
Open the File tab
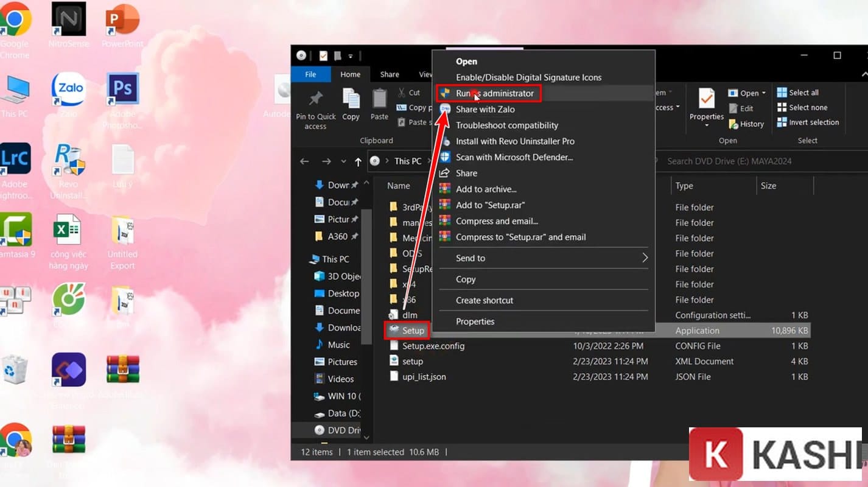(310, 74)
